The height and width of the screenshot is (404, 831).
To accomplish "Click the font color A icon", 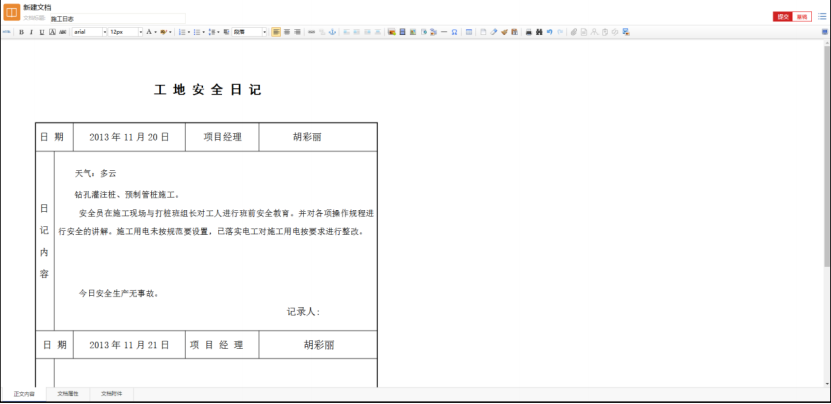I will point(149,32).
